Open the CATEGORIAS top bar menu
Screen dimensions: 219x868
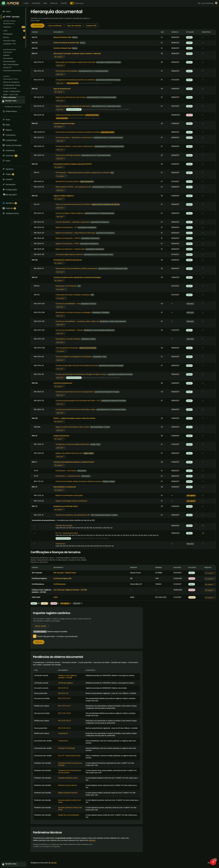click(36, 3)
